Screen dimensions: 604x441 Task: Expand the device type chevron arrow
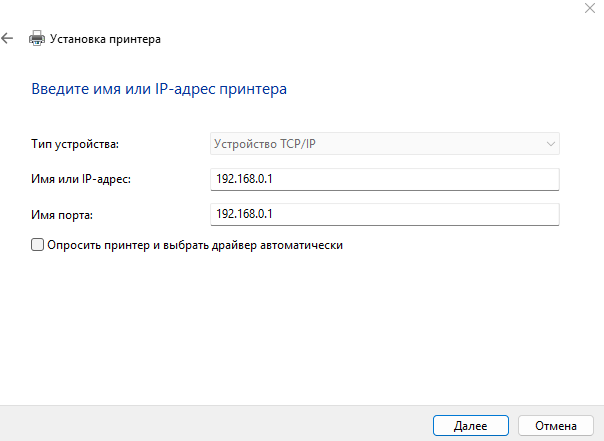550,144
